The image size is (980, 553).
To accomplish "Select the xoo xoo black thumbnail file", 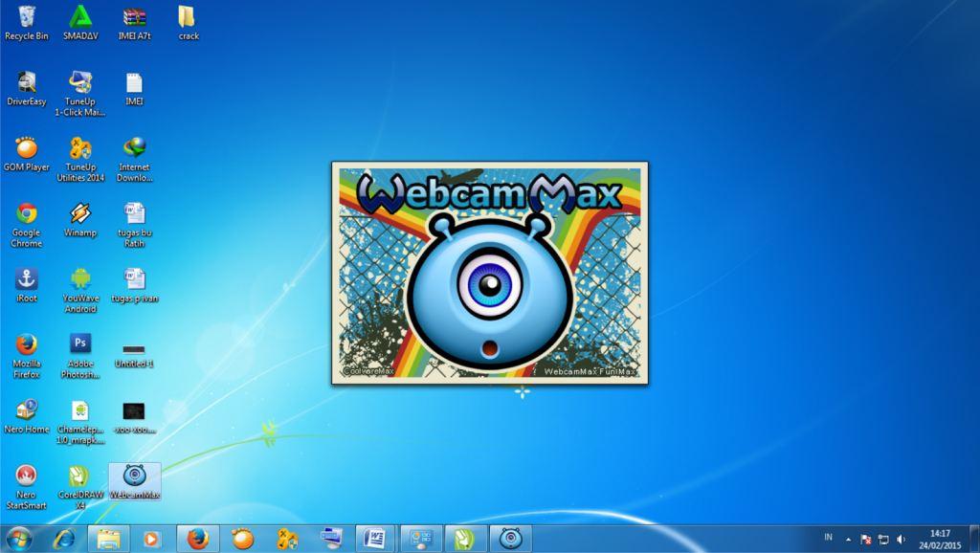I will click(x=134, y=417).
